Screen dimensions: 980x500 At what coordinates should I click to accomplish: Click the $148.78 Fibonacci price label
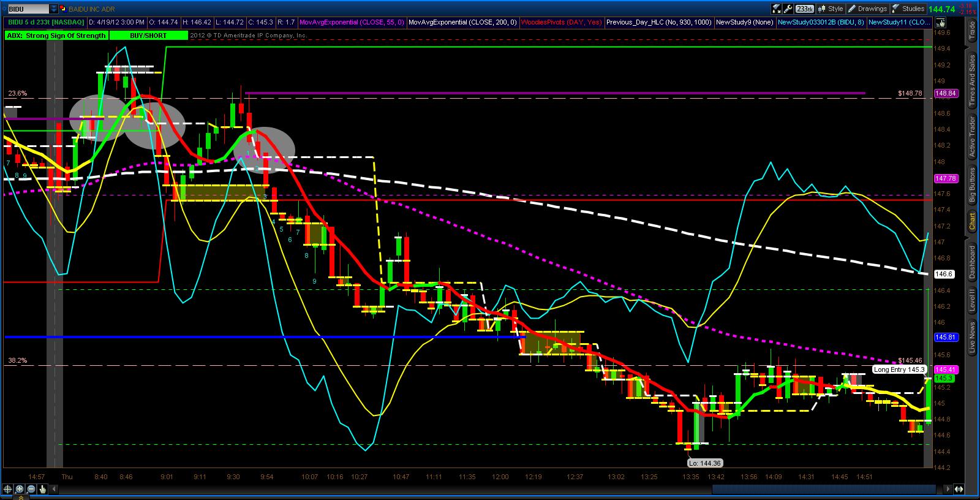(x=910, y=93)
